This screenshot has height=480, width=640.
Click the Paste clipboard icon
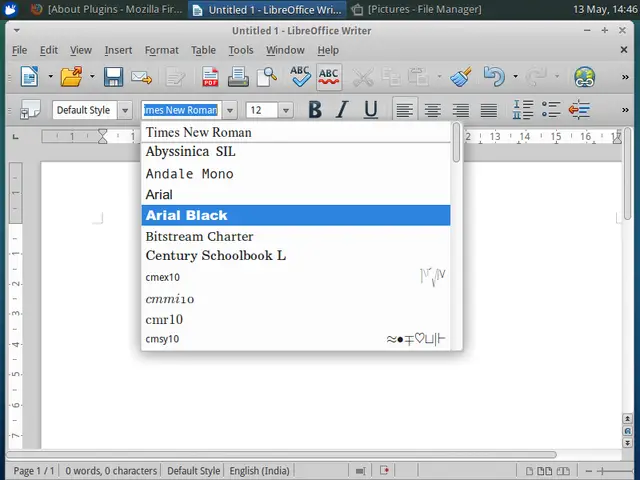point(418,77)
